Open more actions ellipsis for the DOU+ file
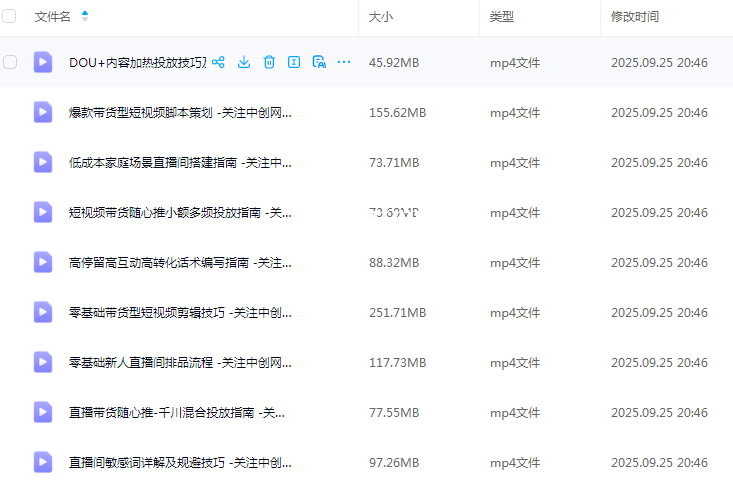Screen dimensions: 733x484 point(344,62)
